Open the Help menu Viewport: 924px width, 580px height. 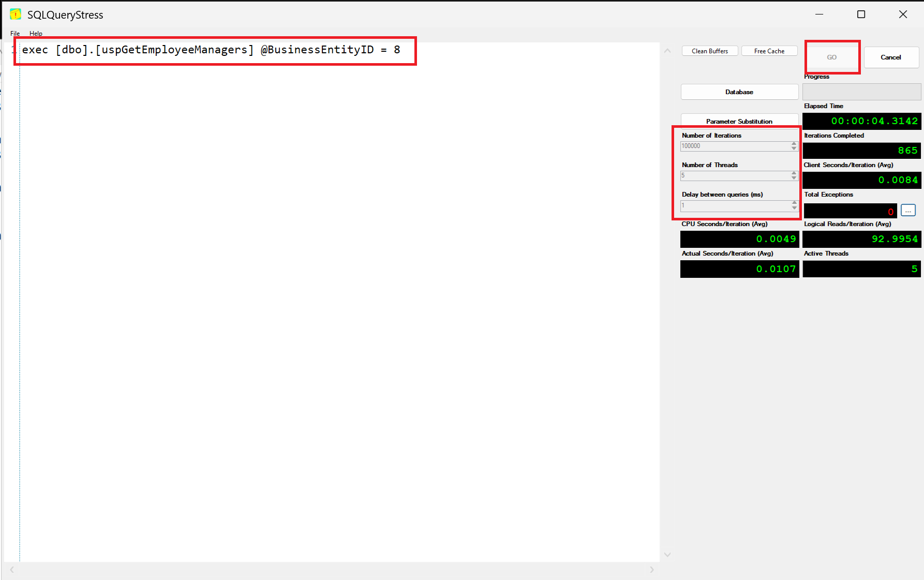(36, 34)
